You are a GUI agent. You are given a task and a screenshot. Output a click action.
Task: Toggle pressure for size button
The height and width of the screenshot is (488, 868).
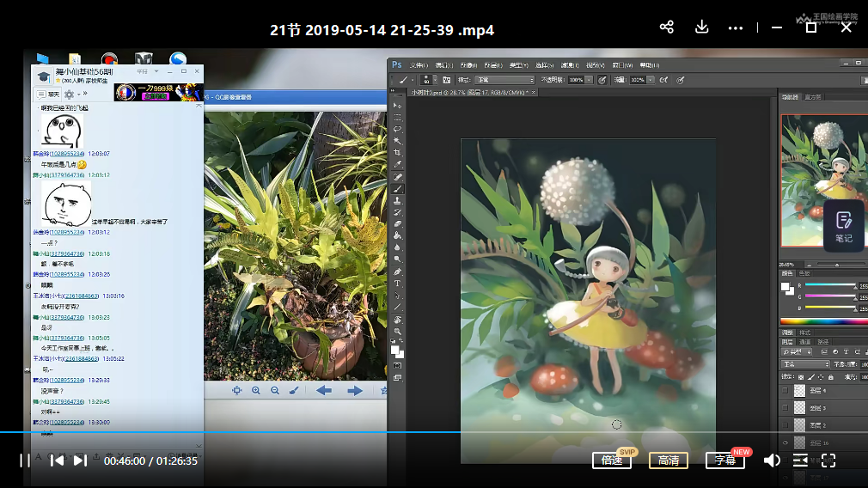pos(681,80)
